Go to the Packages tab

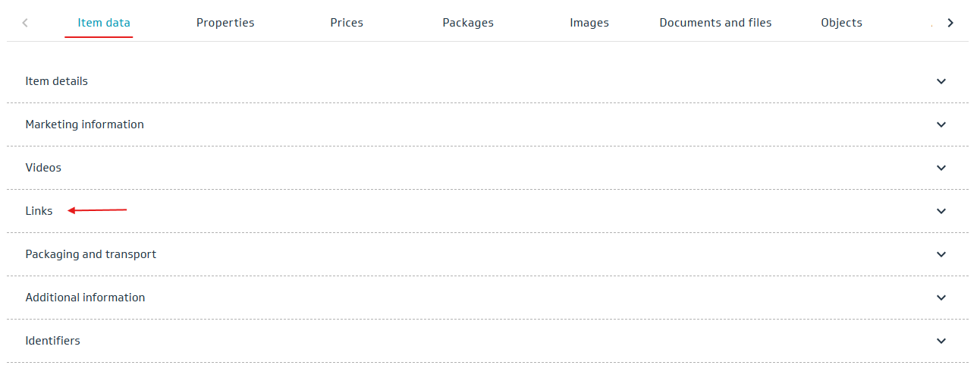468,23
